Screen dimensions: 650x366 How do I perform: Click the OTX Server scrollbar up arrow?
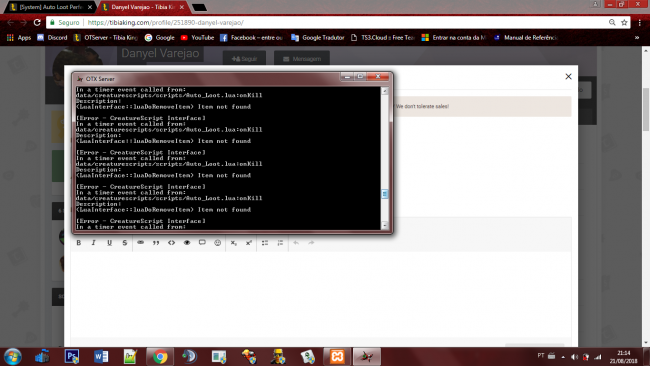(x=385, y=91)
